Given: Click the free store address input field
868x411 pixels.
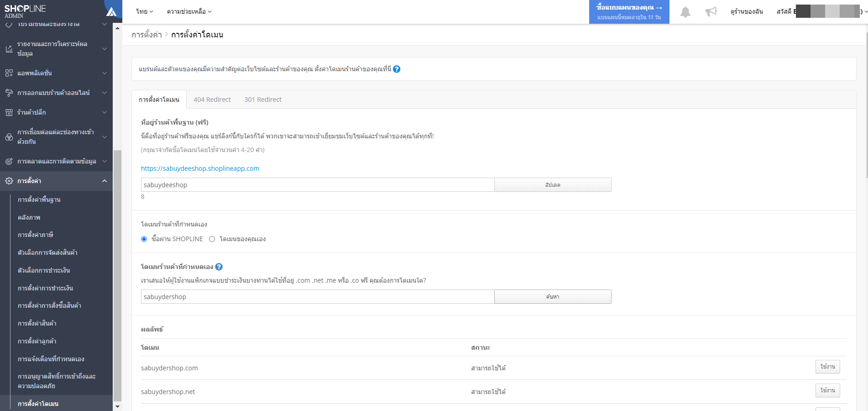Looking at the screenshot, I should [318, 185].
